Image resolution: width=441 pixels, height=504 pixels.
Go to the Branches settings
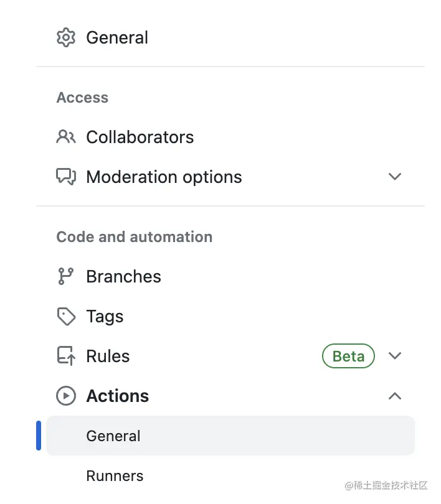(123, 276)
